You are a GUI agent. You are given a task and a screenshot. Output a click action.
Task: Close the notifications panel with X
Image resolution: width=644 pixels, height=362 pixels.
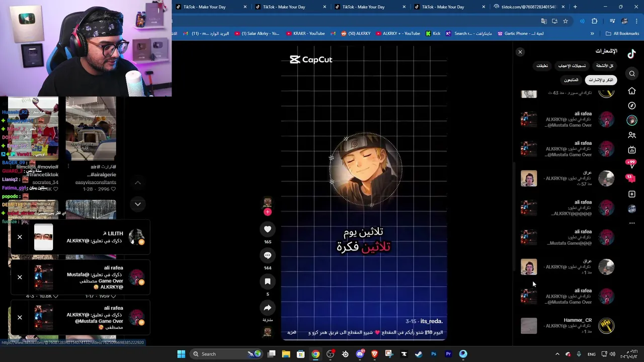pos(520,52)
